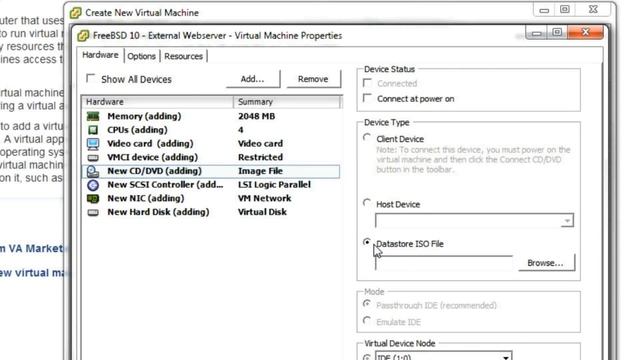Select the VMCI device (adding) row text
The image size is (640, 360).
[152, 158]
